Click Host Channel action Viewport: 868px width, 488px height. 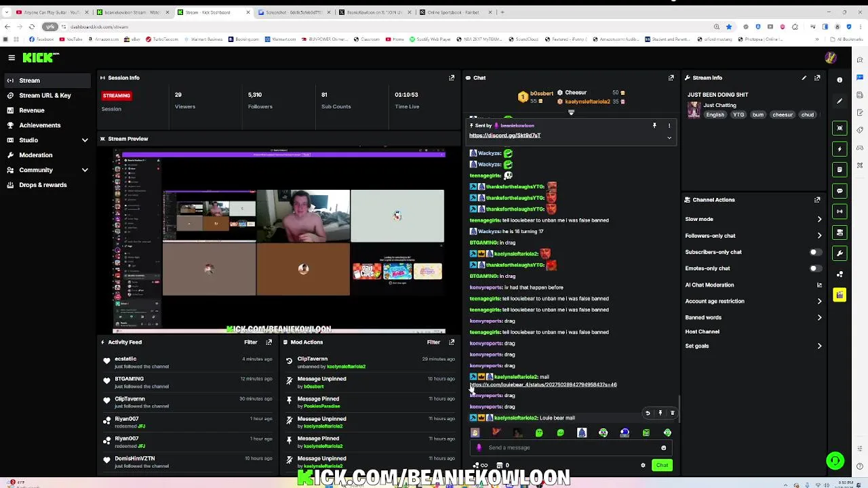703,331
